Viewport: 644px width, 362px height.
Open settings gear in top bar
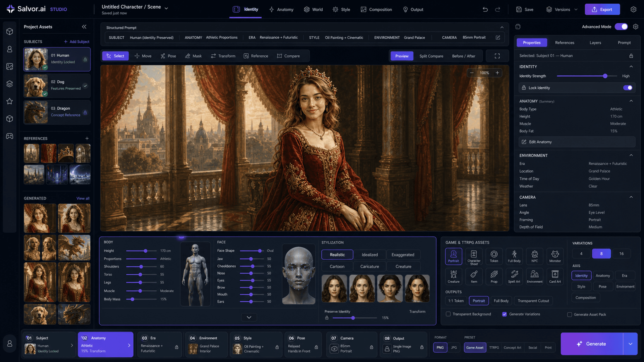point(633,9)
